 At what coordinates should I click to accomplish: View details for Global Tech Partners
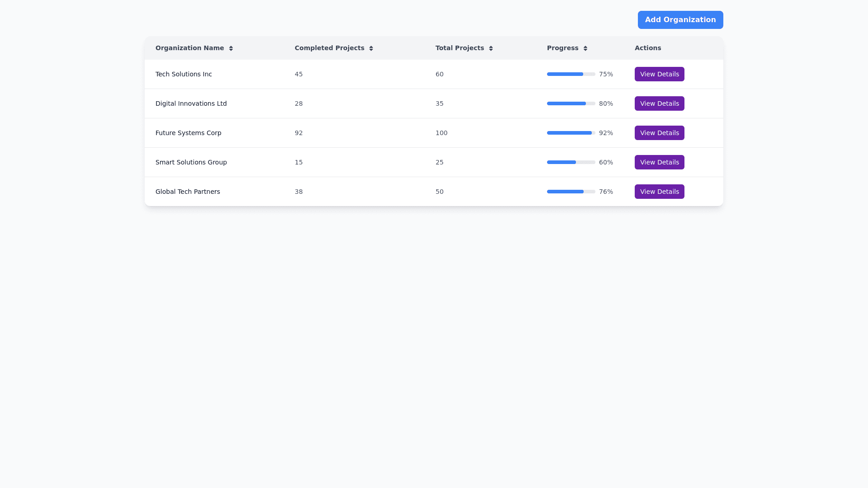click(x=659, y=192)
